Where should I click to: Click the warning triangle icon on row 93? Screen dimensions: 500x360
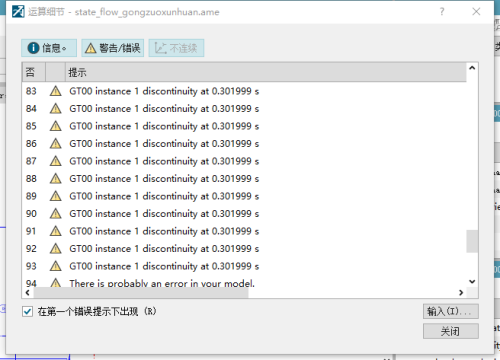(55, 266)
